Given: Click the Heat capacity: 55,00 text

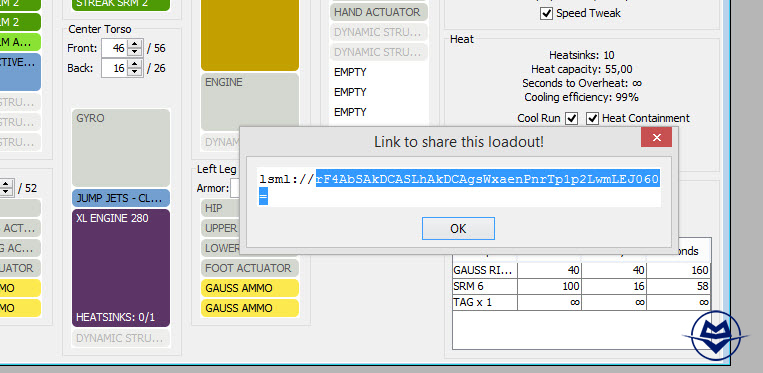Looking at the screenshot, I should 581,69.
